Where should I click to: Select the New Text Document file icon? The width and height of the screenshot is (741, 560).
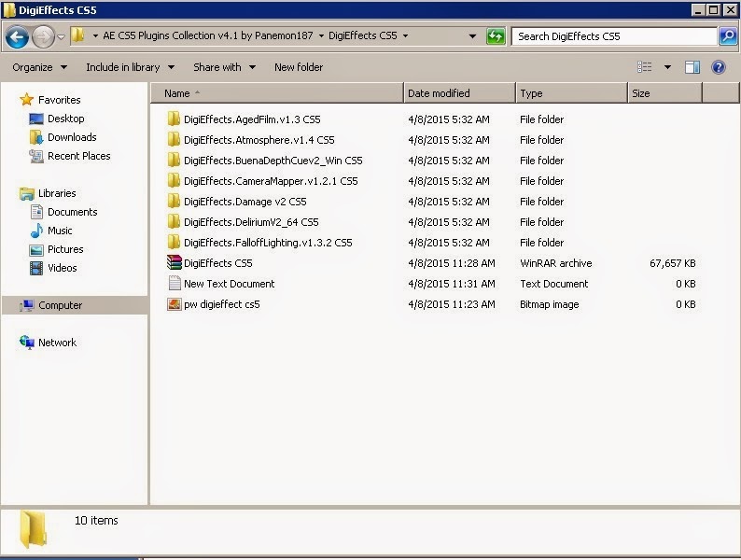click(x=175, y=283)
